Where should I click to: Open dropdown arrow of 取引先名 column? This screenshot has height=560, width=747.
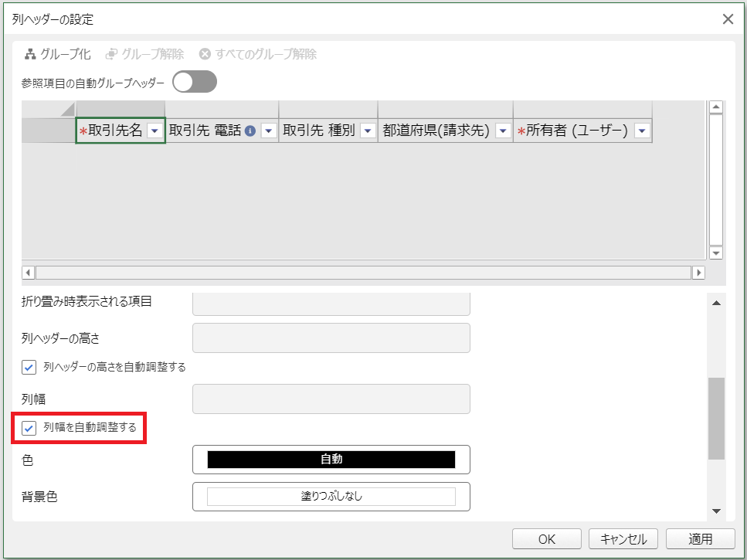154,131
